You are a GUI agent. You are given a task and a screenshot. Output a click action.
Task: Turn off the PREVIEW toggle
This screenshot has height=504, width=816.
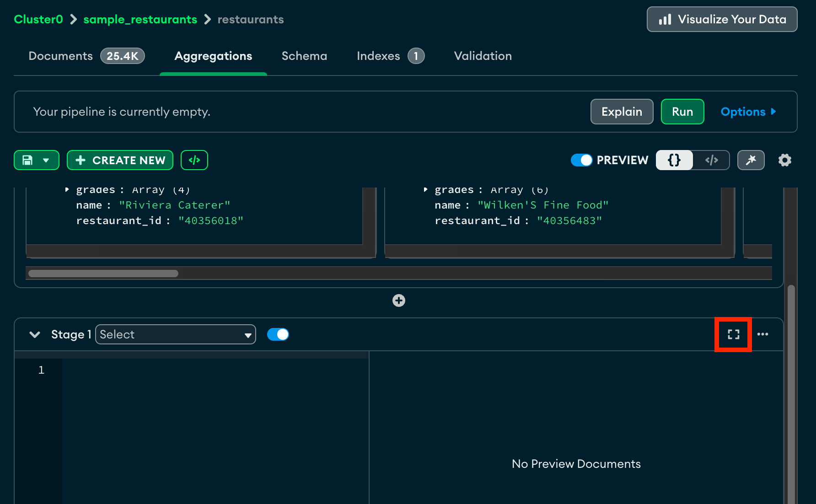click(581, 160)
